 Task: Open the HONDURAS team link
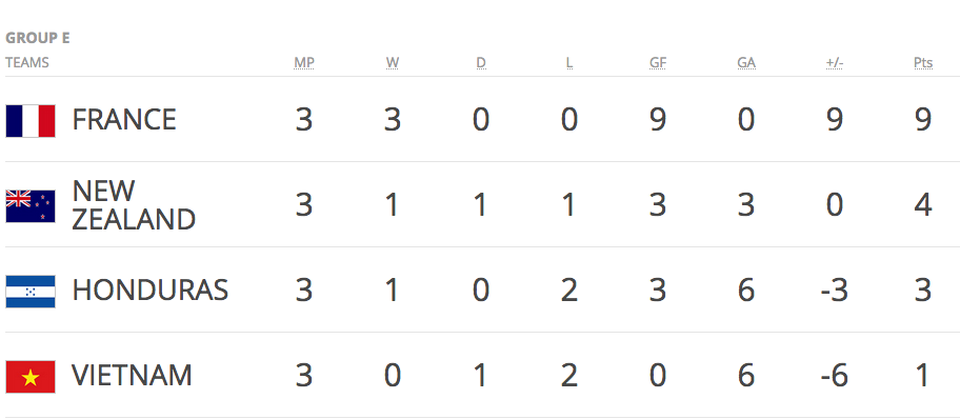[150, 290]
